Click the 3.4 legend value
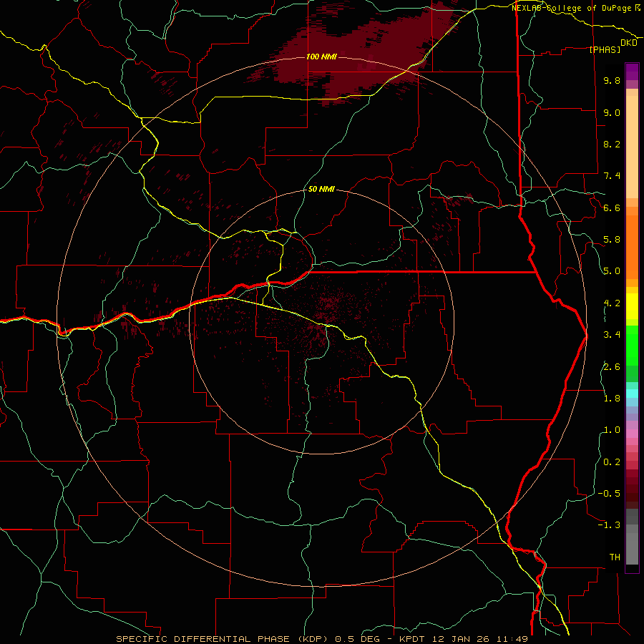The image size is (644, 644). point(612,335)
